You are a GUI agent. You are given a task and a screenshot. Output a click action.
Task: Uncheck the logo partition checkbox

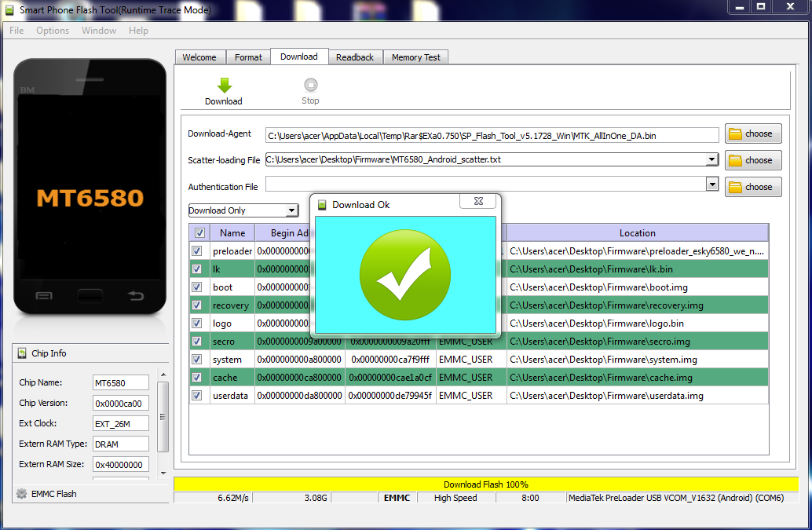(197, 323)
